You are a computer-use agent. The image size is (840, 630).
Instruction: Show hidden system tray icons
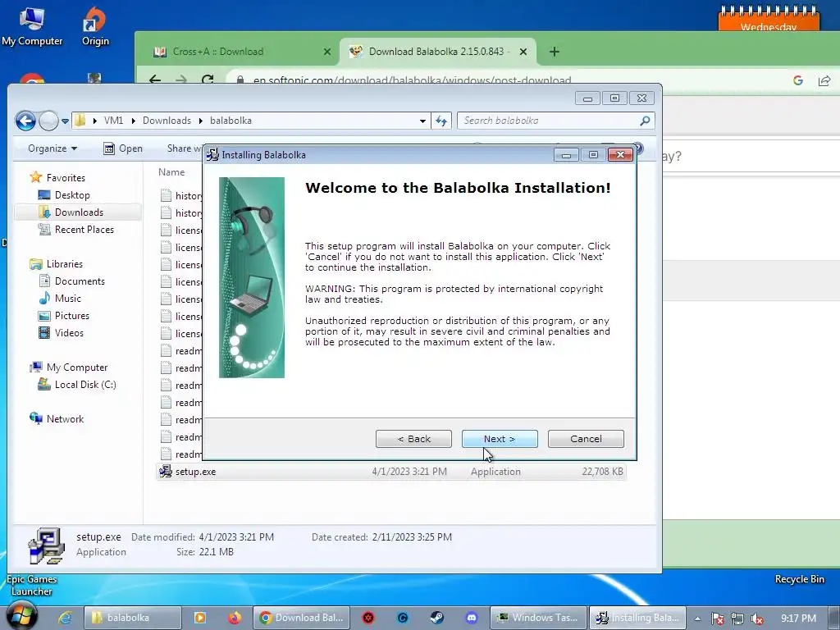(697, 619)
